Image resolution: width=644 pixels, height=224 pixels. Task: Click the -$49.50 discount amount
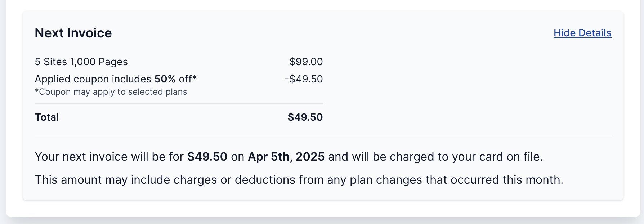pyautogui.click(x=304, y=79)
